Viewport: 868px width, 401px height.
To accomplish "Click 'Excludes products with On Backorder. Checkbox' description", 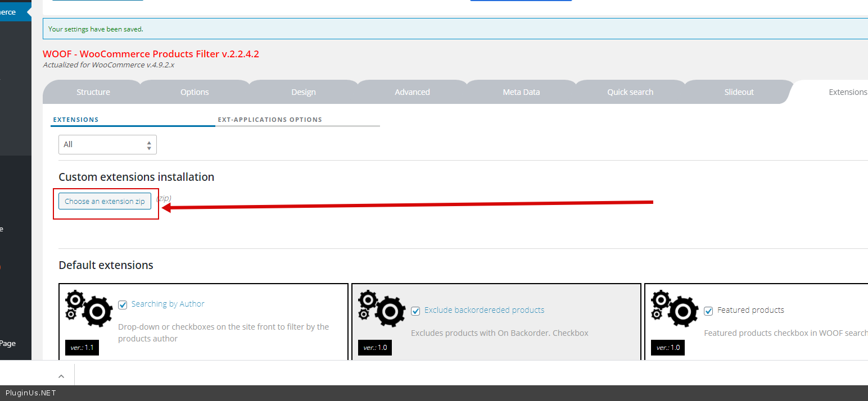I will coord(500,333).
